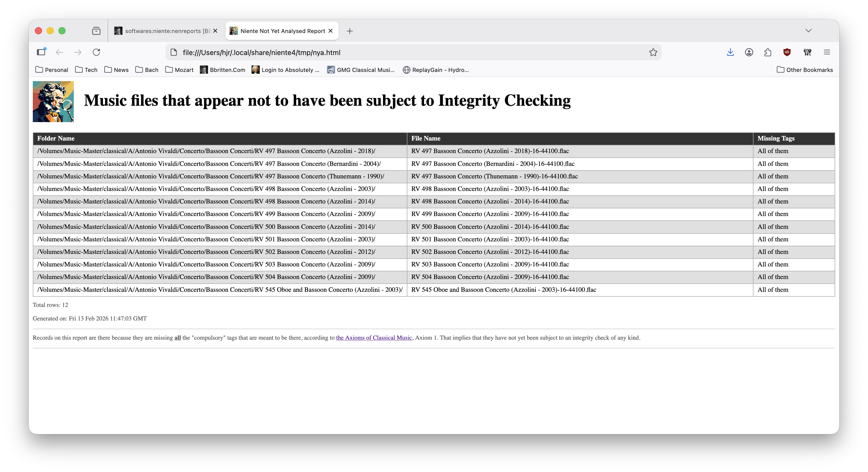Open the Mozart bookmarks folder
Screen dimensions: 868x472
(x=179, y=70)
